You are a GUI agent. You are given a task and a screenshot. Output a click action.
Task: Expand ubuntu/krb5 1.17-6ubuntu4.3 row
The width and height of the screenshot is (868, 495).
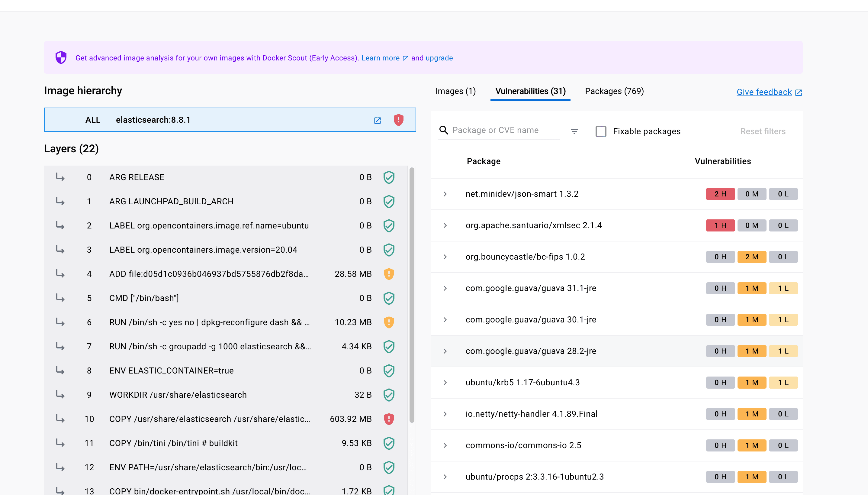pos(445,383)
